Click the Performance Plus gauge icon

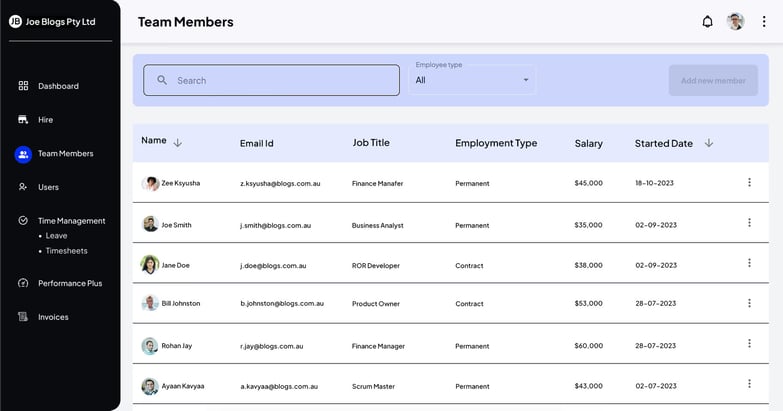click(23, 283)
